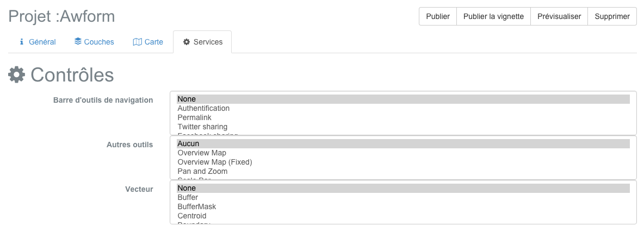
Task: Open the Prévisualiser preview button
Action: tap(559, 16)
